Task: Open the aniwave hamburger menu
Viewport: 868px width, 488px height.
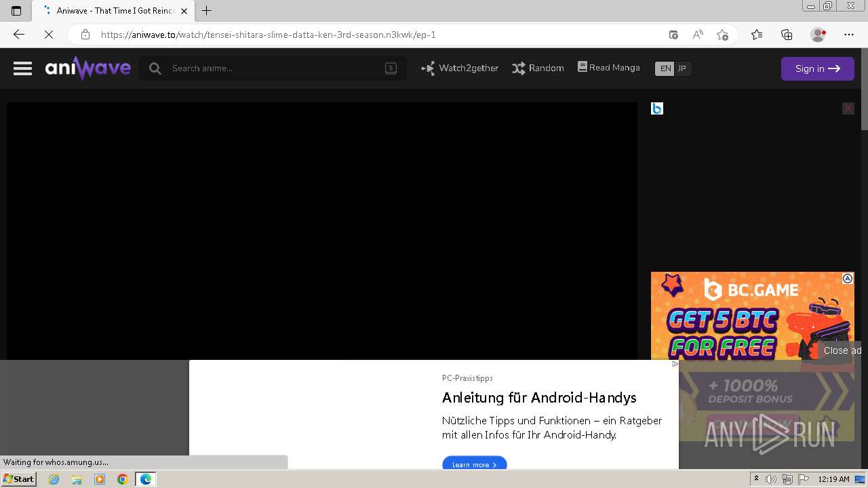Action: point(22,68)
